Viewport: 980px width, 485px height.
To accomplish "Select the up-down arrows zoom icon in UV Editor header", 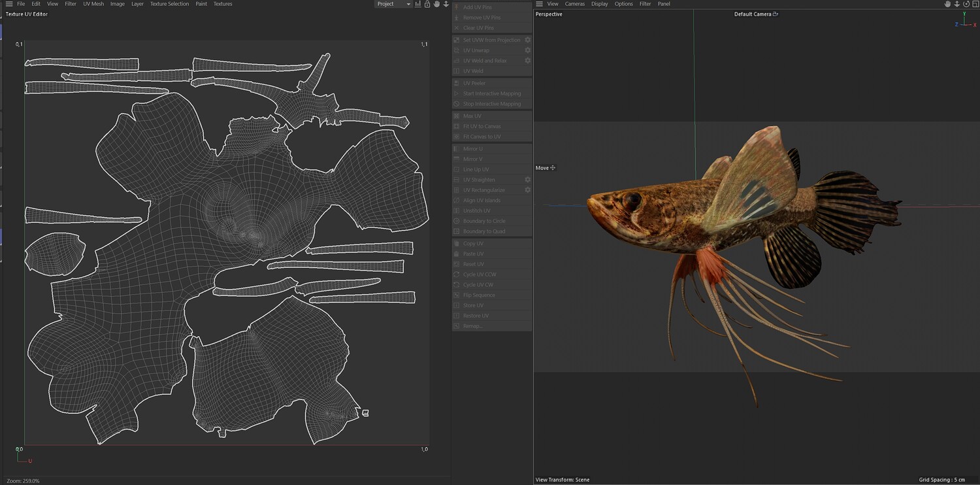I will coord(446,4).
